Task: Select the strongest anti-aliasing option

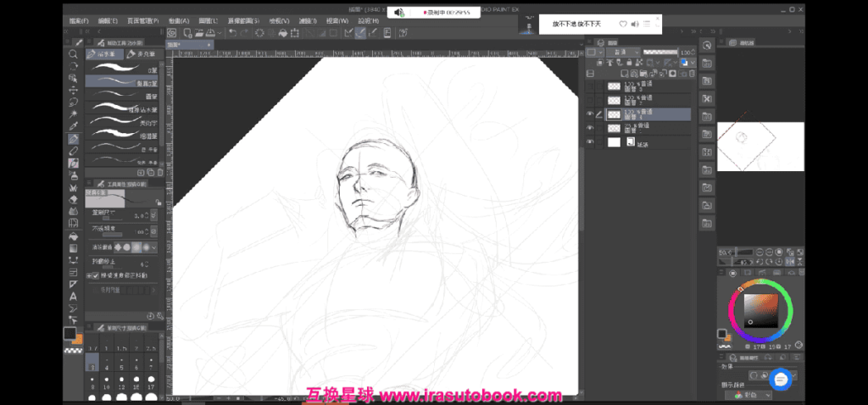Action: pyautogui.click(x=146, y=247)
